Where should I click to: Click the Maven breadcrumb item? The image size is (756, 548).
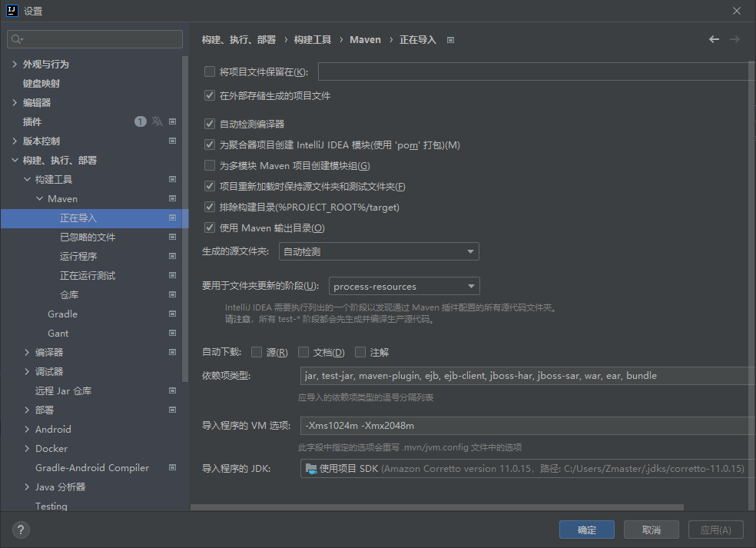pos(365,39)
